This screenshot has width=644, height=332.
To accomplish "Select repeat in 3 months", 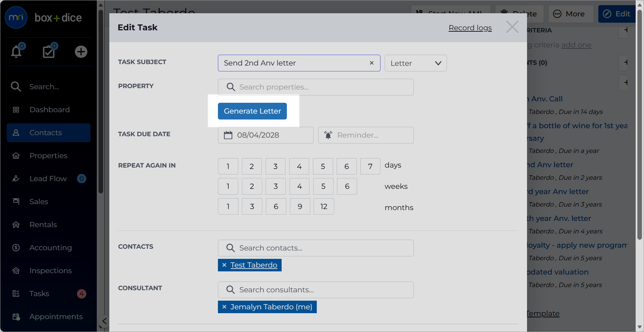I will tap(252, 207).
